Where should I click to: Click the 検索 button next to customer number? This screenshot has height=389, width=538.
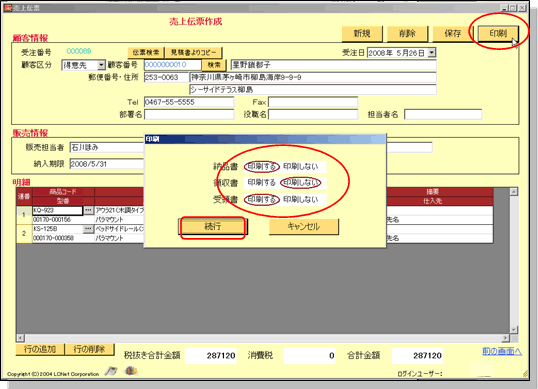click(214, 65)
